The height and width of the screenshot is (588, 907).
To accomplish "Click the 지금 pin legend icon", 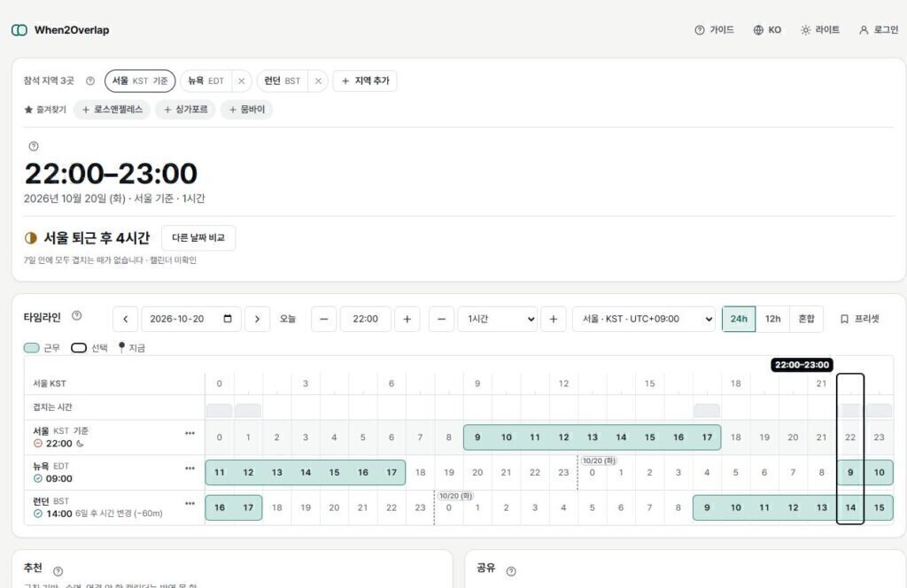I will point(121,347).
